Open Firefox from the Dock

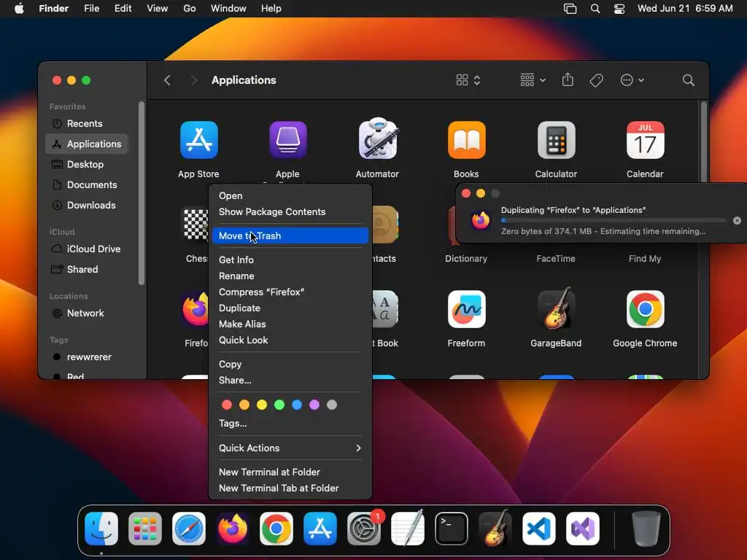point(233,529)
